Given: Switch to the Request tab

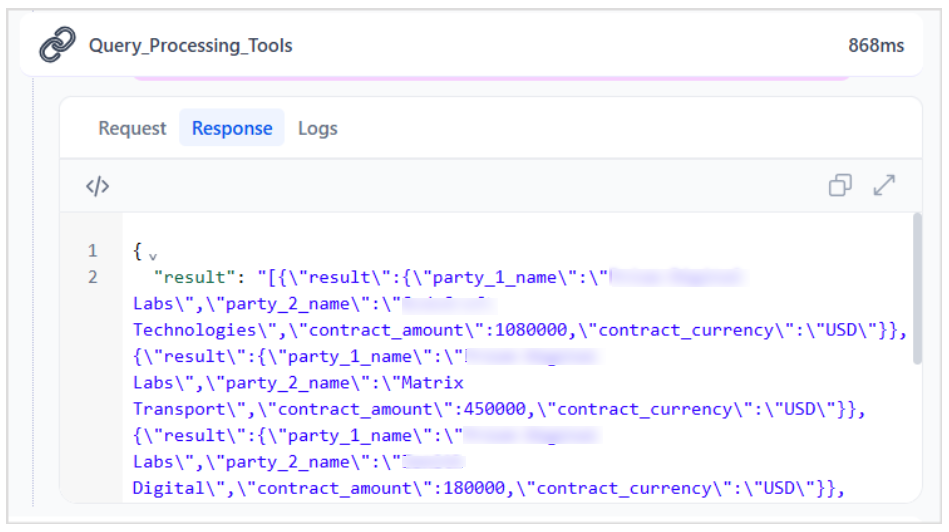Looking at the screenshot, I should pos(132,128).
